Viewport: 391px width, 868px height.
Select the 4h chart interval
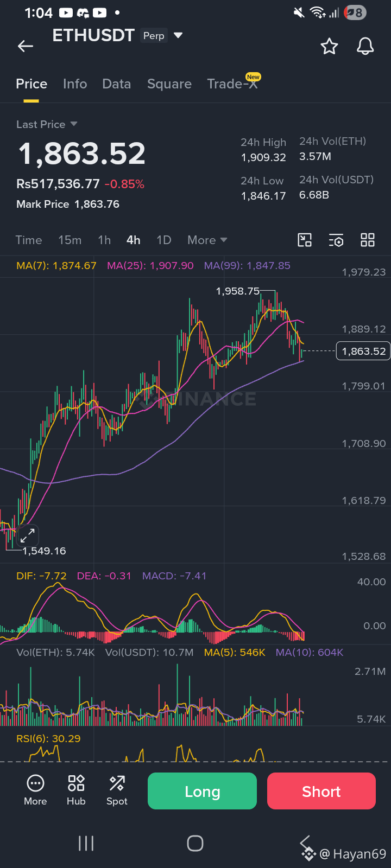point(134,240)
